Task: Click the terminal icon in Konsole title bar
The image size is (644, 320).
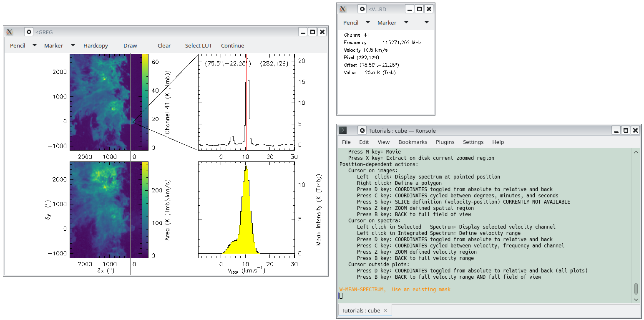Action: tap(343, 130)
